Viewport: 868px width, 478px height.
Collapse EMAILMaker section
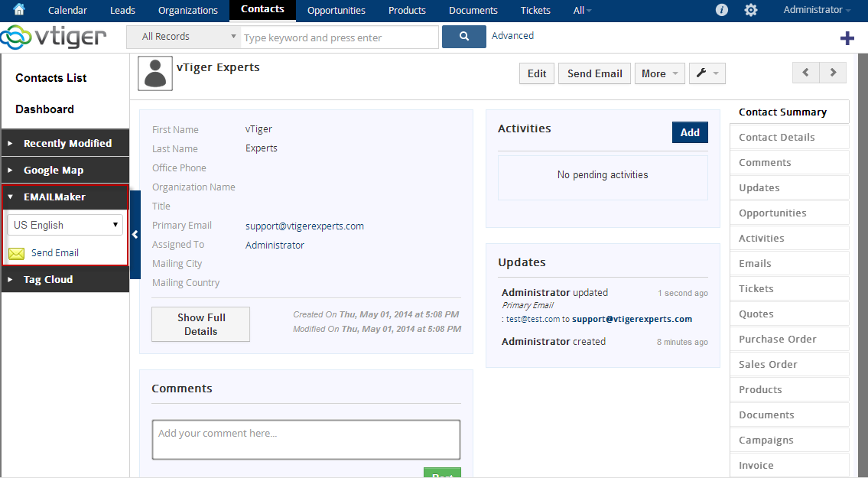(65, 197)
